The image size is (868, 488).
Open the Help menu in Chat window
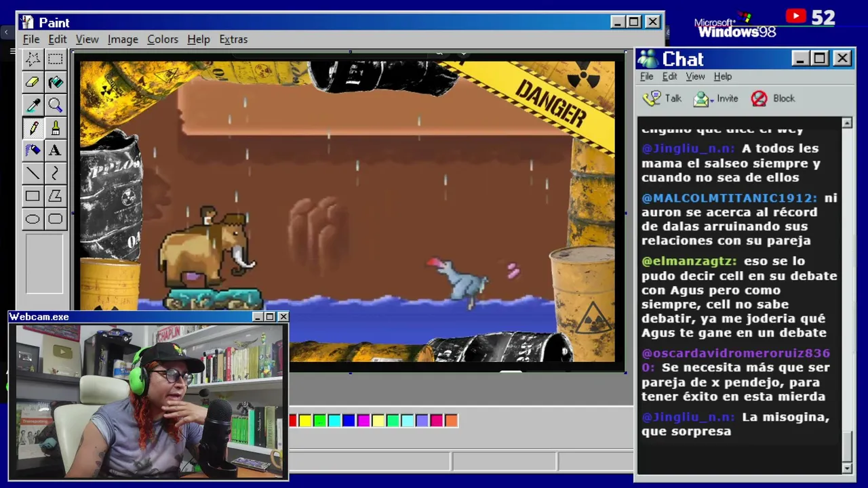coord(723,77)
